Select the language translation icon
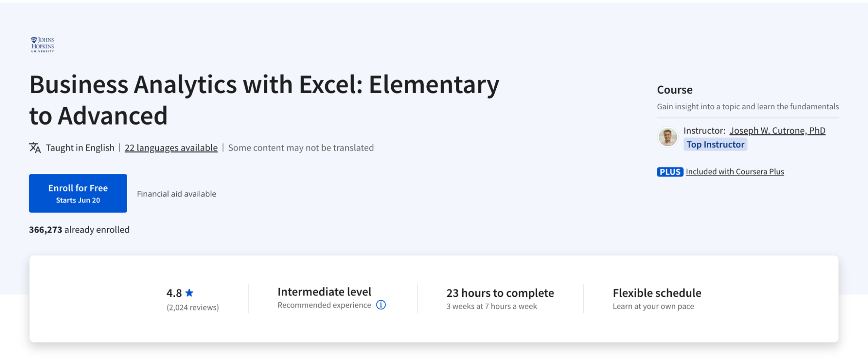Image resolution: width=868 pixels, height=364 pixels. (35, 148)
